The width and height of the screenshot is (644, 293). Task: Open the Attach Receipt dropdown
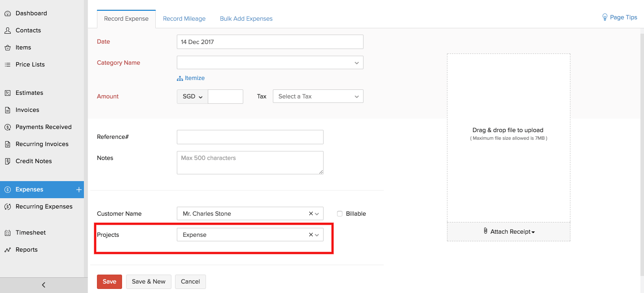coord(509,232)
